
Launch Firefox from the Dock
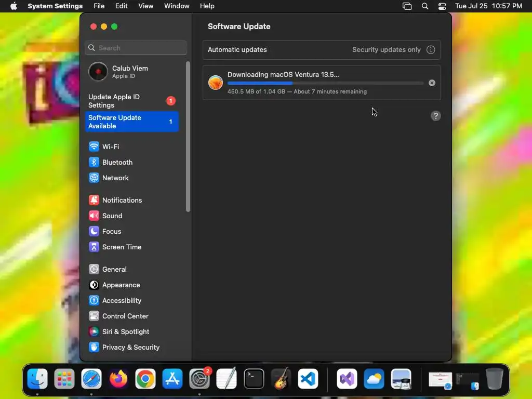click(x=118, y=379)
